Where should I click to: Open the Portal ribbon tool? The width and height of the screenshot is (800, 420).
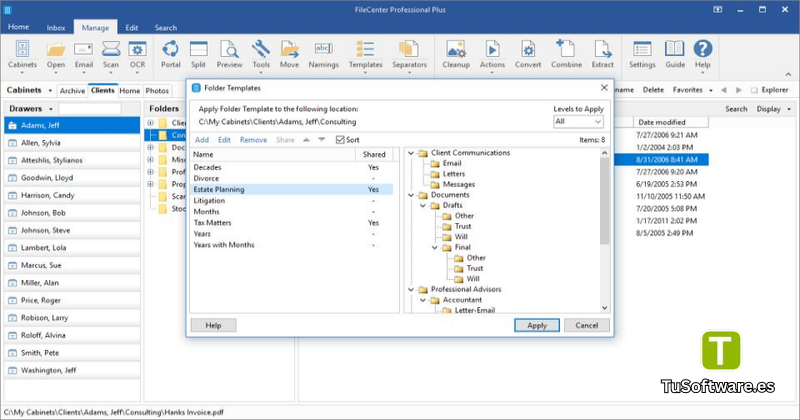point(170,55)
